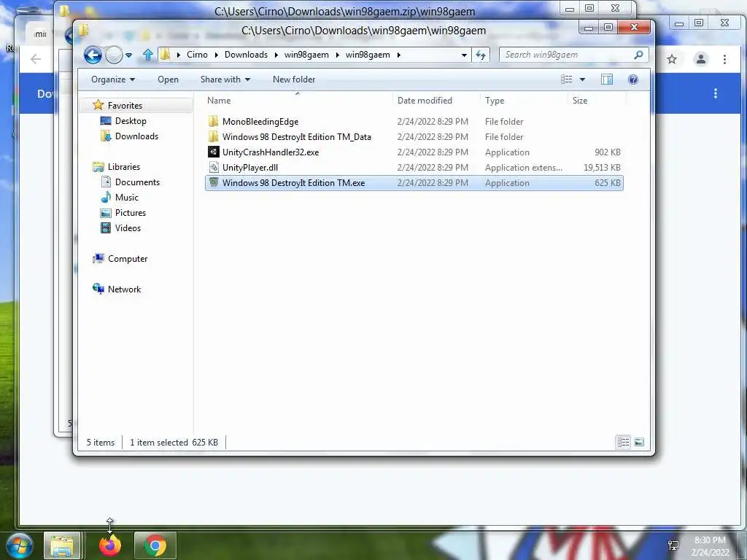Open Downloads in the navigation pane
The image size is (747, 560).
(x=136, y=136)
